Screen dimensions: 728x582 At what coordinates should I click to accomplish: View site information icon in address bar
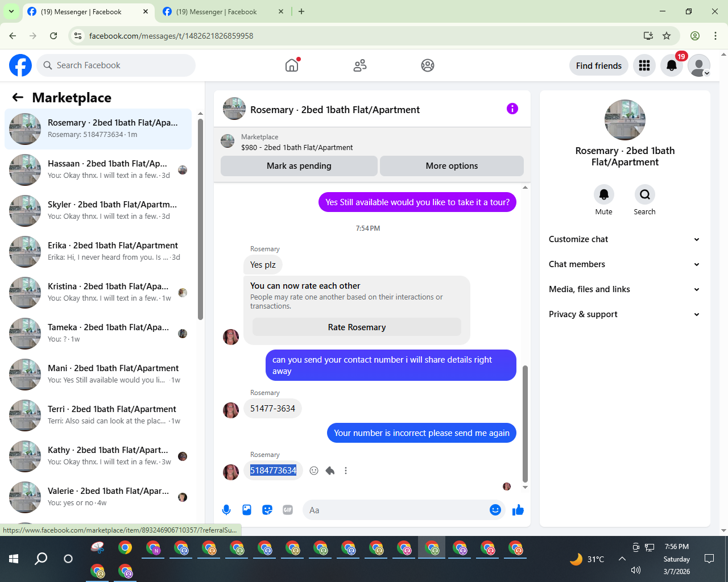78,36
